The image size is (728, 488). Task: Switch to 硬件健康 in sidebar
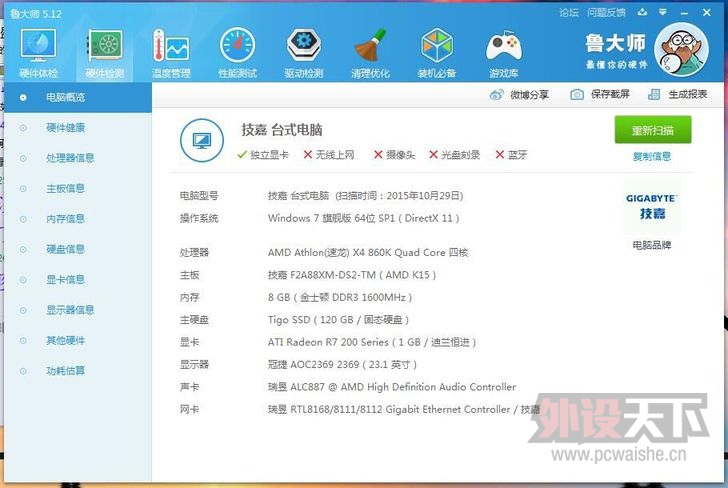pyautogui.click(x=65, y=128)
